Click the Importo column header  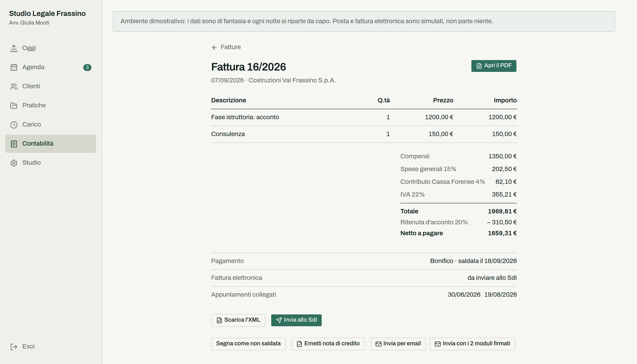[x=505, y=100]
